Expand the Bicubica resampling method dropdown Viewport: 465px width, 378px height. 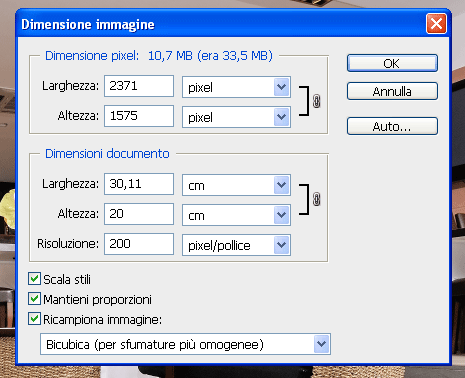[x=185, y=344]
